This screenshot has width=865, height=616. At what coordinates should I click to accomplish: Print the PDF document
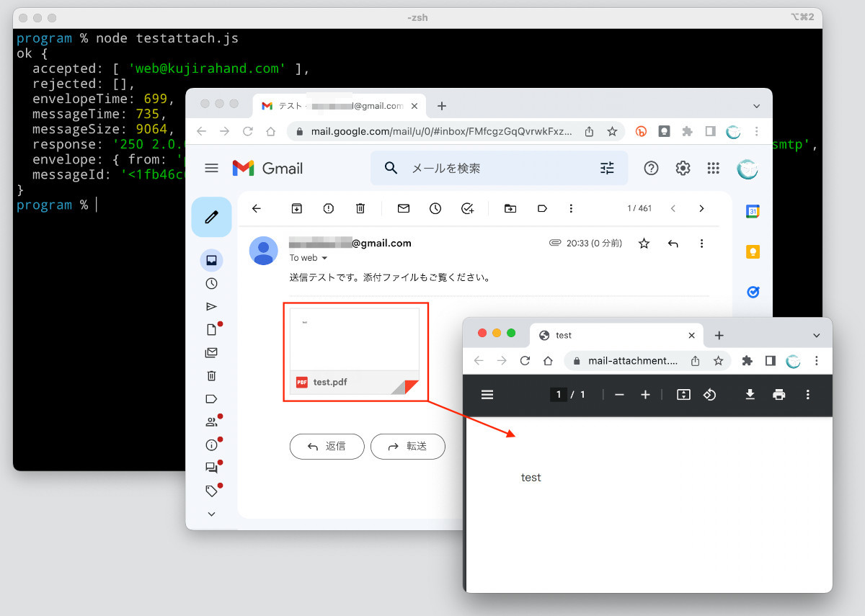pyautogui.click(x=778, y=394)
